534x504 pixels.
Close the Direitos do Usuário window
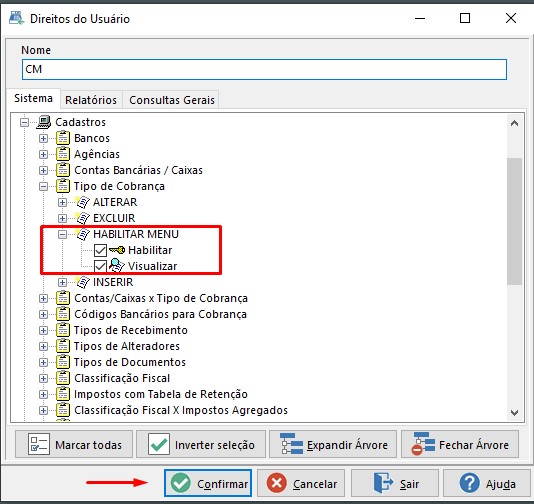pyautogui.click(x=511, y=18)
